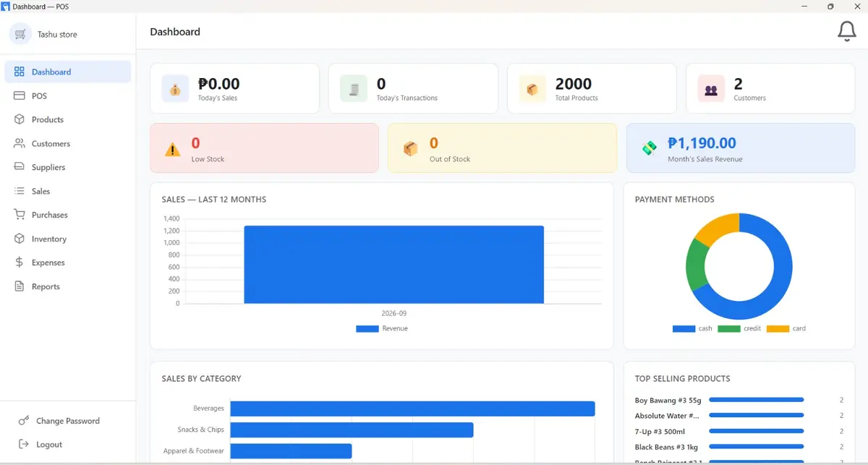The height and width of the screenshot is (465, 868).
Task: Click the Apparel & Footwear category bar
Action: (x=291, y=451)
